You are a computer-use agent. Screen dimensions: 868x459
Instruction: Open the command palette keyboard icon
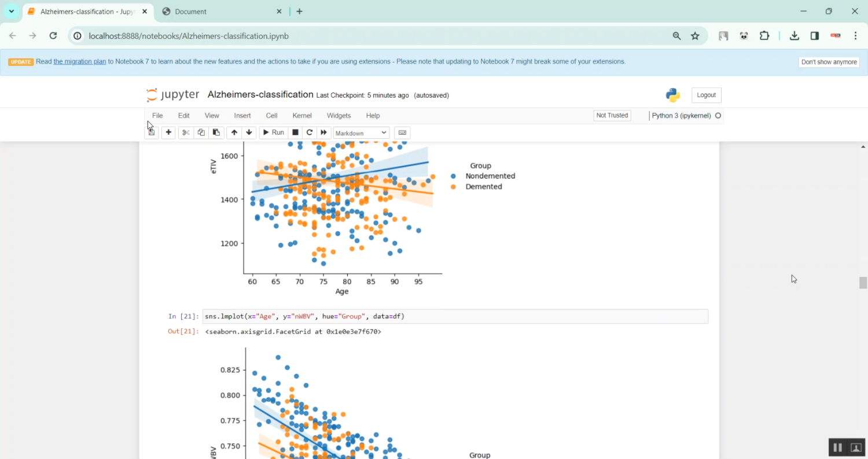pos(403,132)
